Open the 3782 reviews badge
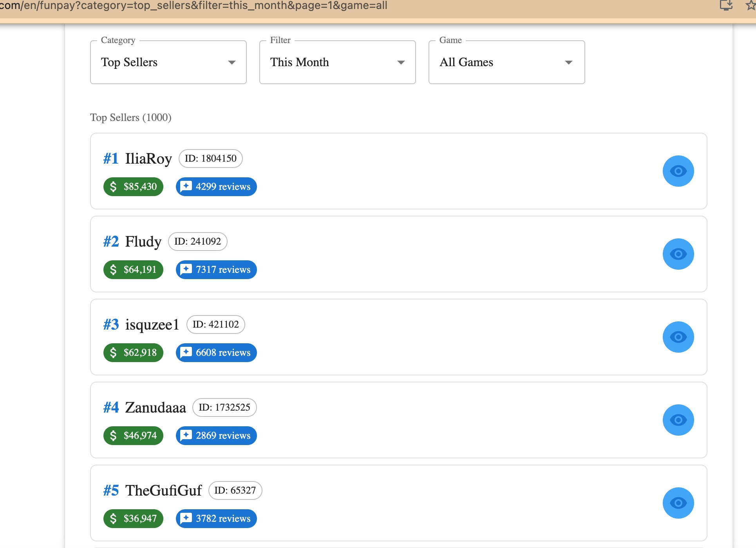The height and width of the screenshot is (548, 756). [x=216, y=519]
